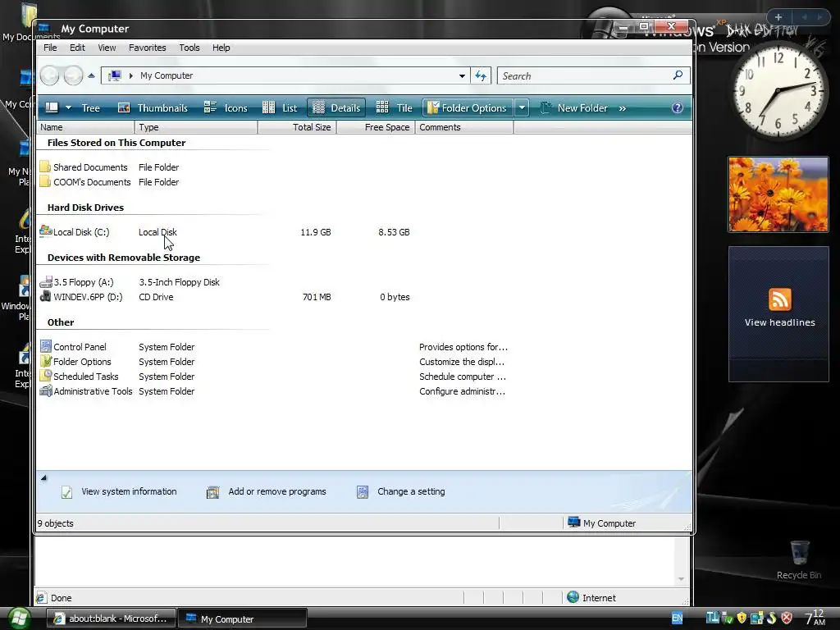Select the Administrative Tools icon
The image size is (840, 630).
click(x=46, y=390)
